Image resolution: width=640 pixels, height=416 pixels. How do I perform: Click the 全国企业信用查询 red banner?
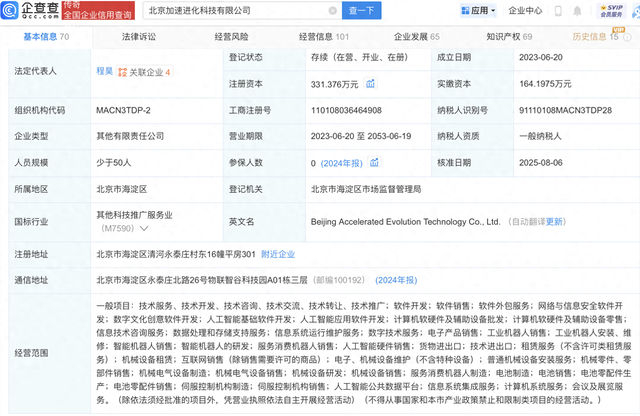coord(98,11)
